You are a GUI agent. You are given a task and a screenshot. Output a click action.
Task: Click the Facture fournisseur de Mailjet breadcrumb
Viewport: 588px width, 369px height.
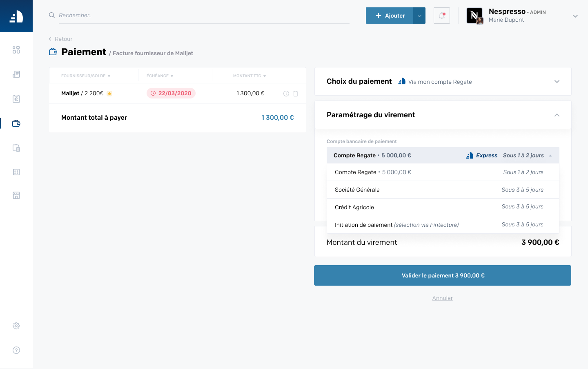[x=153, y=53]
